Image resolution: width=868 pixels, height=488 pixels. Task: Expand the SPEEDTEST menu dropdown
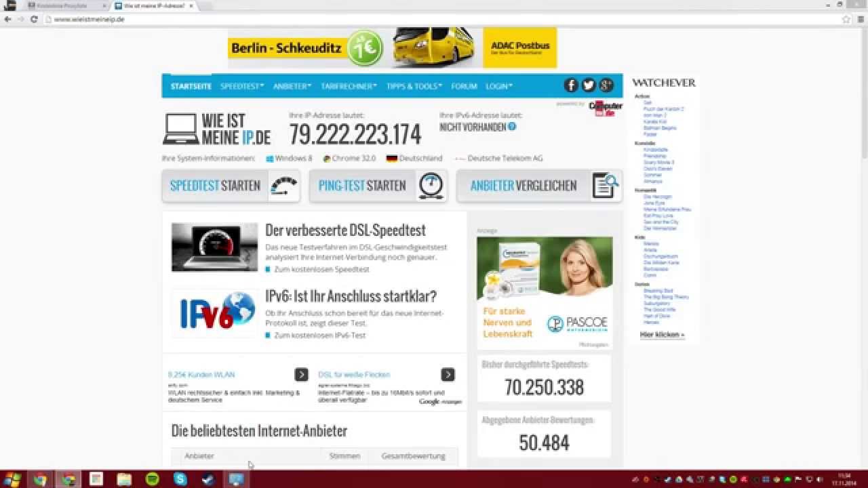pyautogui.click(x=242, y=86)
